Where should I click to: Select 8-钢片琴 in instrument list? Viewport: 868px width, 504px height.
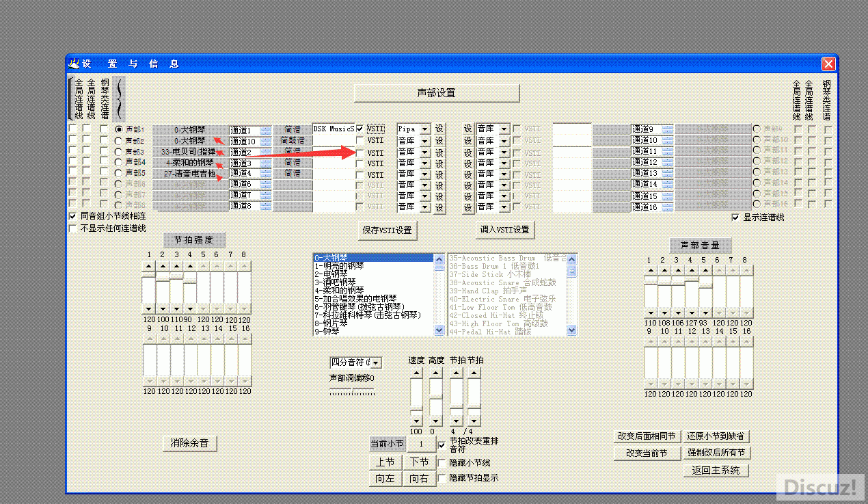374,323
